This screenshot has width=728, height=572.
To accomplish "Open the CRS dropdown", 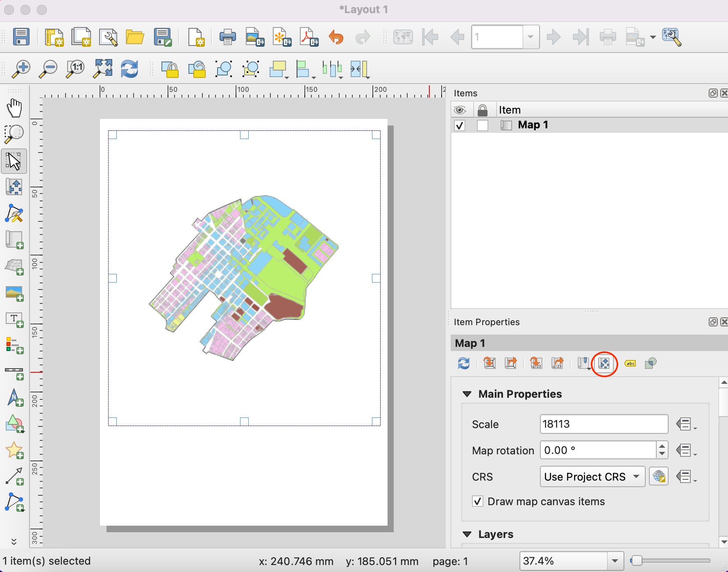I will pos(592,476).
